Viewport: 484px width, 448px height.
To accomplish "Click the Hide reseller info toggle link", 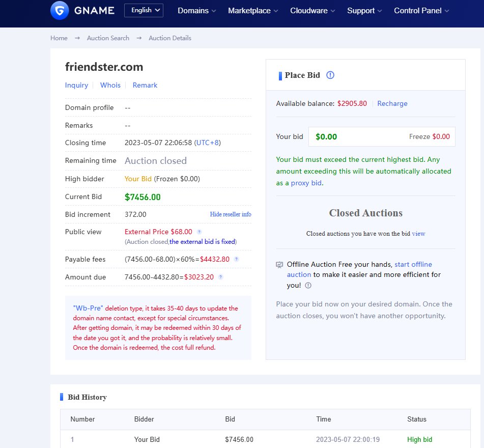I will point(231,214).
